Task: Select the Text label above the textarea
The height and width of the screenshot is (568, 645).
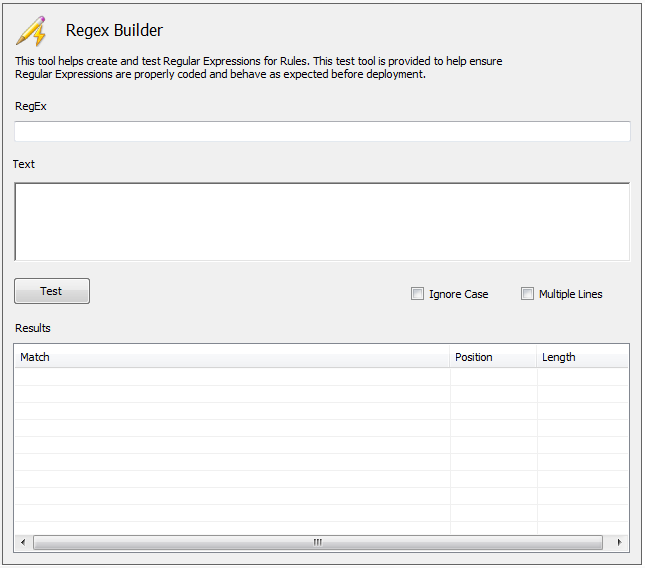Action: [24, 164]
